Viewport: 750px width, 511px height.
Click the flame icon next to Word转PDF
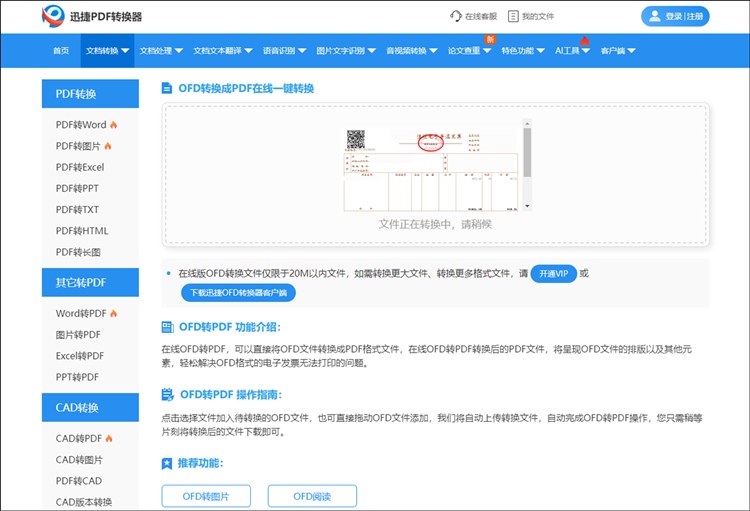coord(113,313)
